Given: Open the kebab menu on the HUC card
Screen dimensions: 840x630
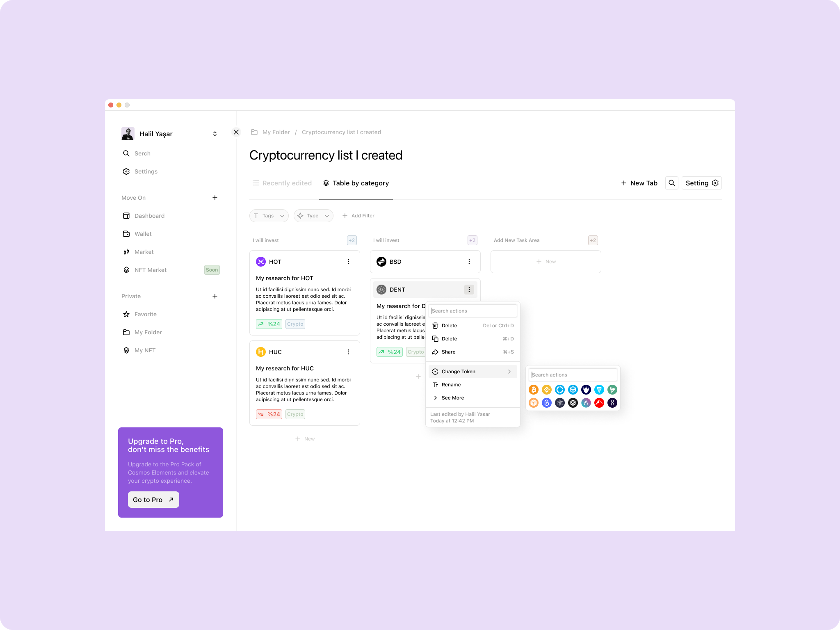Looking at the screenshot, I should coord(349,352).
